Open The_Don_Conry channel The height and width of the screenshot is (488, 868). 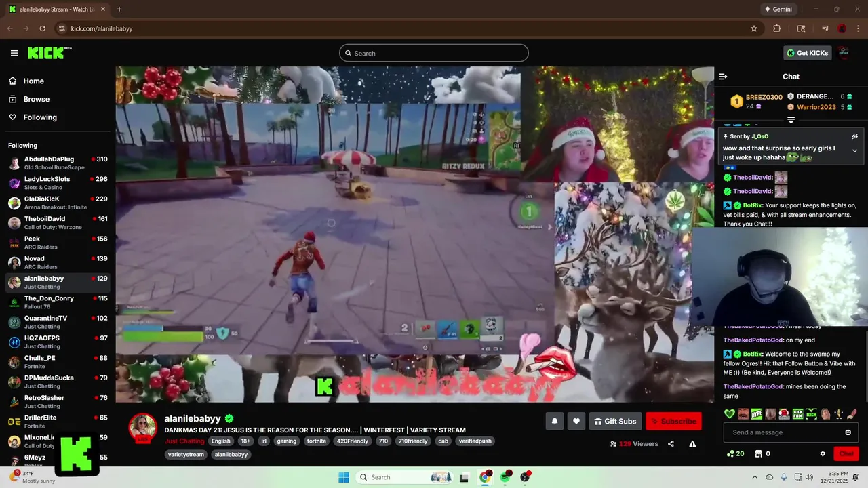58,302
